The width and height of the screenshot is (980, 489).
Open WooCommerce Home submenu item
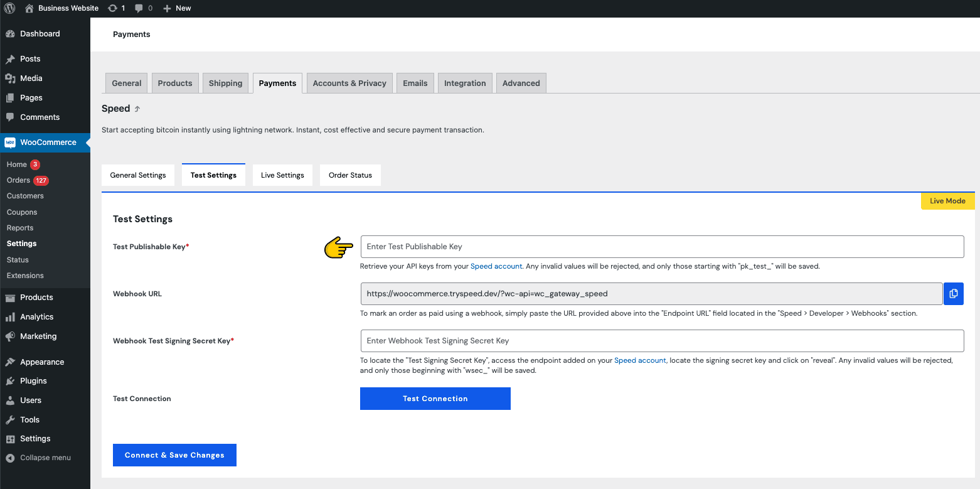click(x=17, y=164)
